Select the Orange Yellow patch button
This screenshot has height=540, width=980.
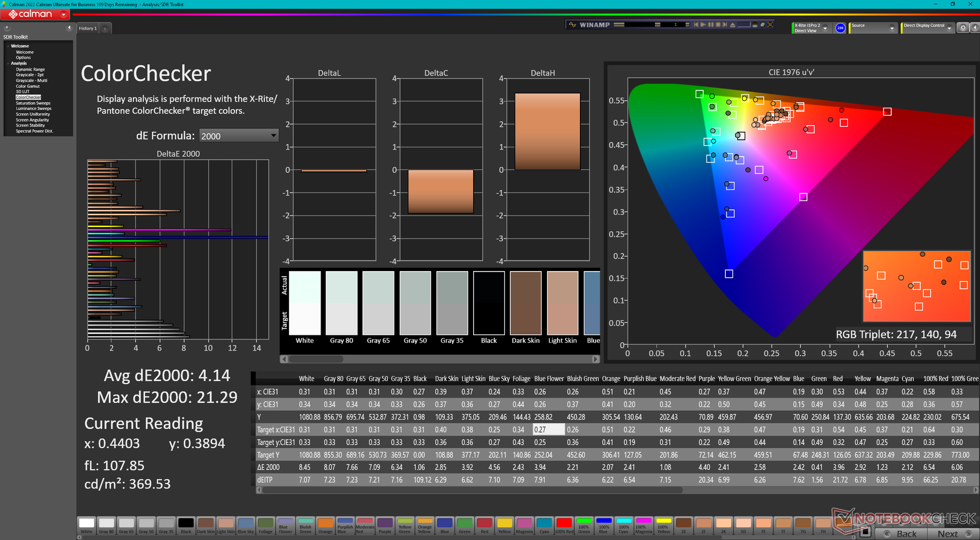click(425, 526)
